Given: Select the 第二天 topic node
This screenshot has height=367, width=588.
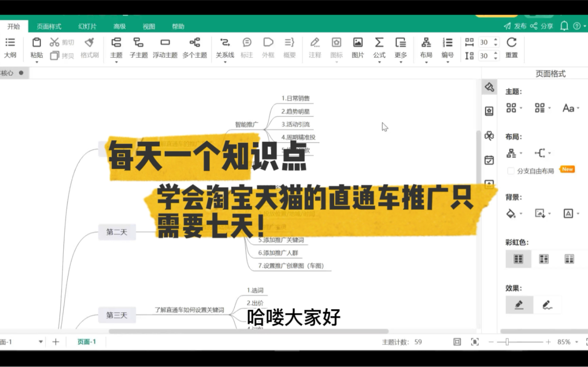Looking at the screenshot, I should [117, 232].
